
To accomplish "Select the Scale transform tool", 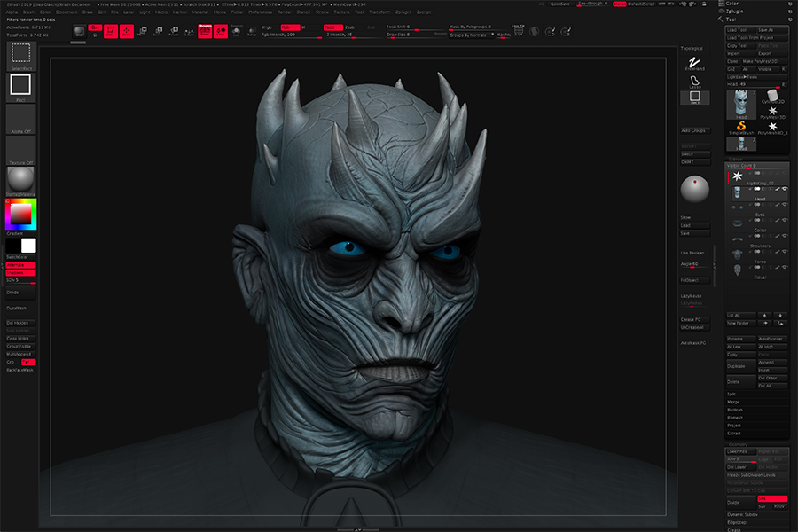I will tap(158, 31).
